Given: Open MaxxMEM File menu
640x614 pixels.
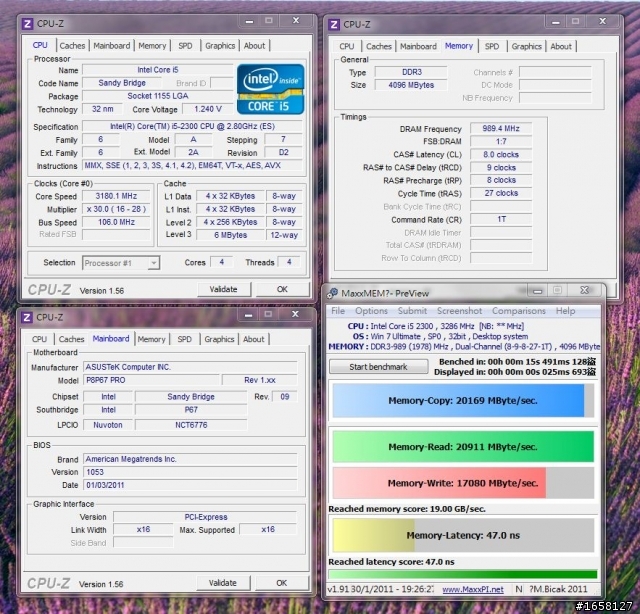Looking at the screenshot, I should point(338,311).
